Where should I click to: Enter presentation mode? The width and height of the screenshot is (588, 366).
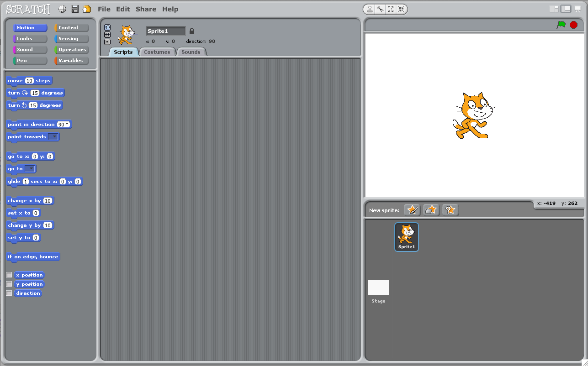click(578, 9)
